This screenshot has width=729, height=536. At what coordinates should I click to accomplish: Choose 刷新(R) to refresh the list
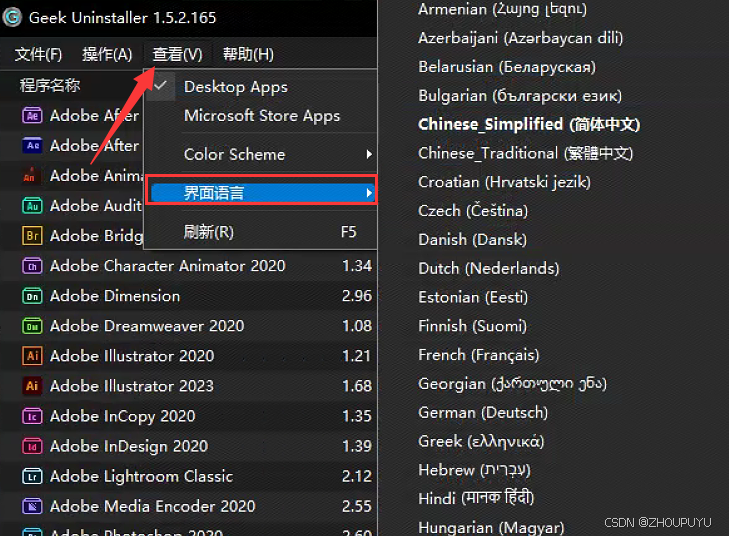coord(262,232)
